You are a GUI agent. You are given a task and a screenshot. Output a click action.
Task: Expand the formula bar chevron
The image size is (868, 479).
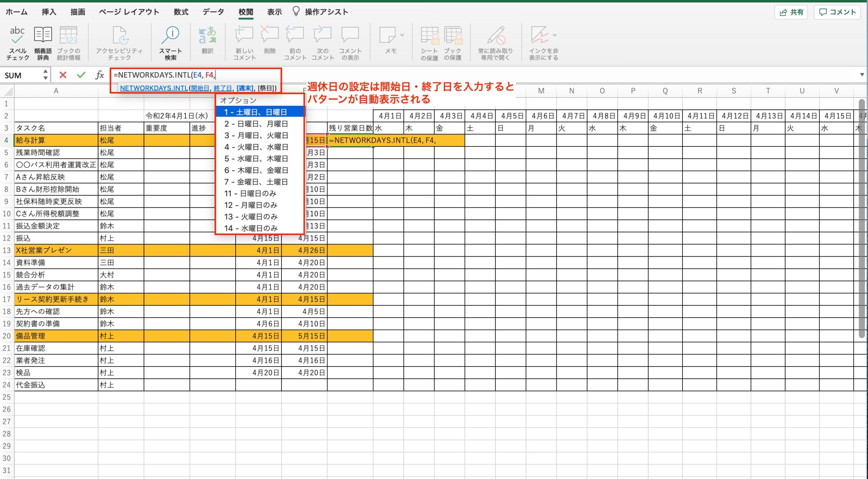(862, 75)
